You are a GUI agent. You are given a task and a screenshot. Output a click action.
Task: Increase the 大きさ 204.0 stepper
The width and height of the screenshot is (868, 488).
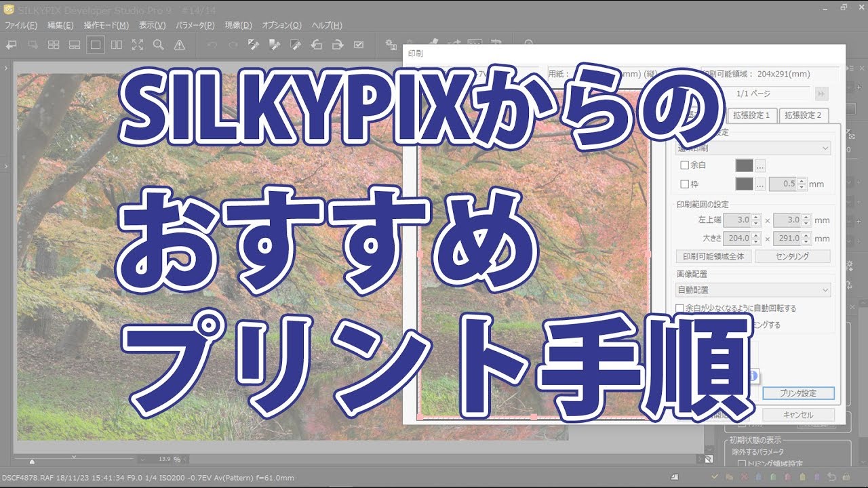(757, 235)
